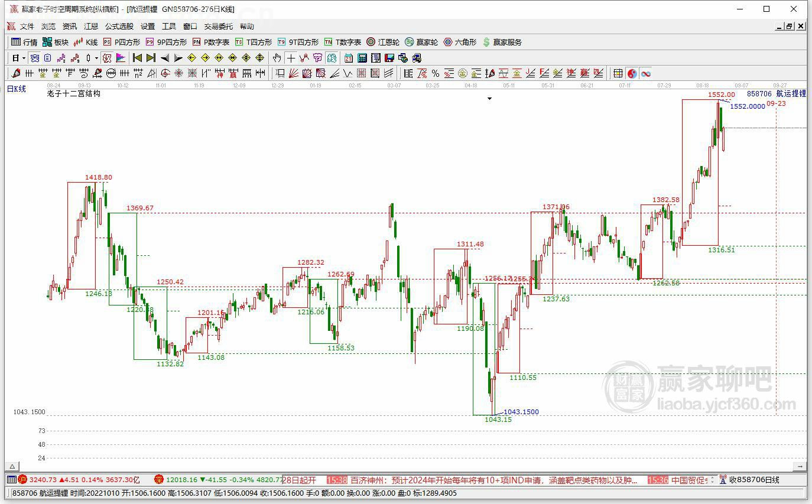Open the 赢家轮 wheel tool
812x504 pixels.
(x=421, y=42)
